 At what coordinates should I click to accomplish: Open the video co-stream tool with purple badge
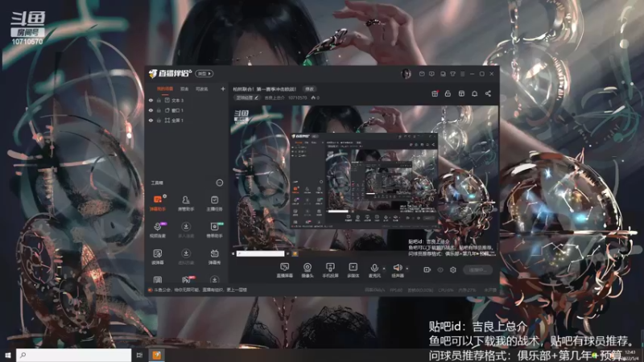coord(158,230)
